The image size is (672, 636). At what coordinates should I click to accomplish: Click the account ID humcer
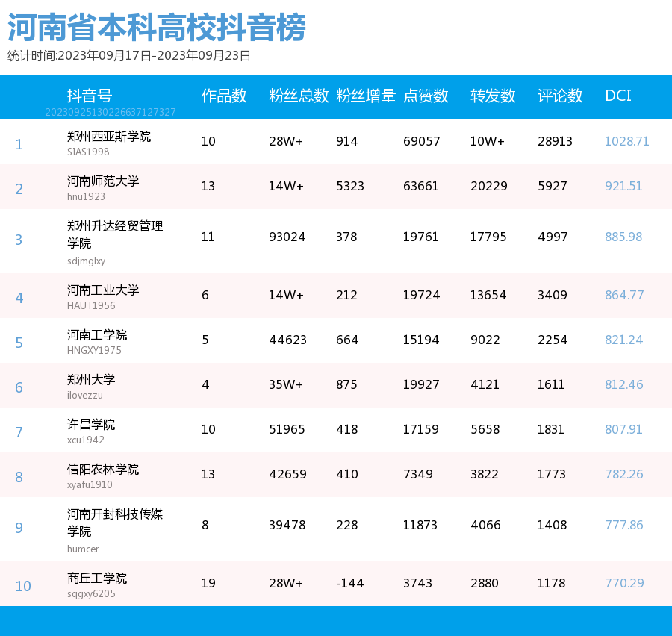point(83,549)
